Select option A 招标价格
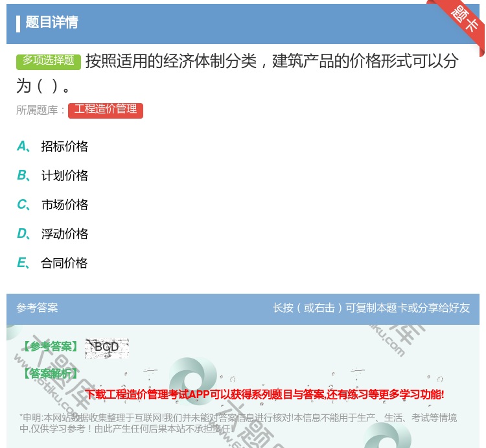Image resolution: width=486 pixels, height=448 pixels. click(x=52, y=147)
